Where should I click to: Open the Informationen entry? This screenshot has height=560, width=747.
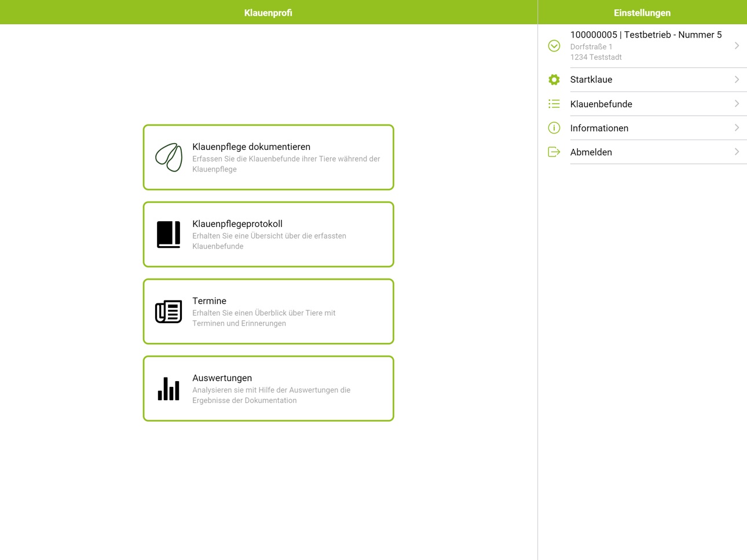click(642, 128)
